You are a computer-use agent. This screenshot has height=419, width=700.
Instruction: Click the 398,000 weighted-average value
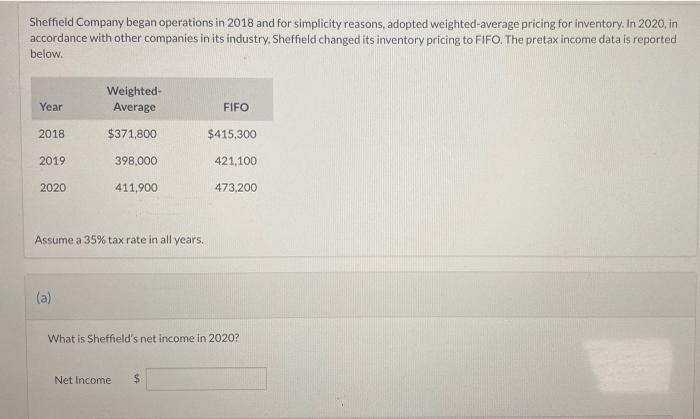[136, 161]
